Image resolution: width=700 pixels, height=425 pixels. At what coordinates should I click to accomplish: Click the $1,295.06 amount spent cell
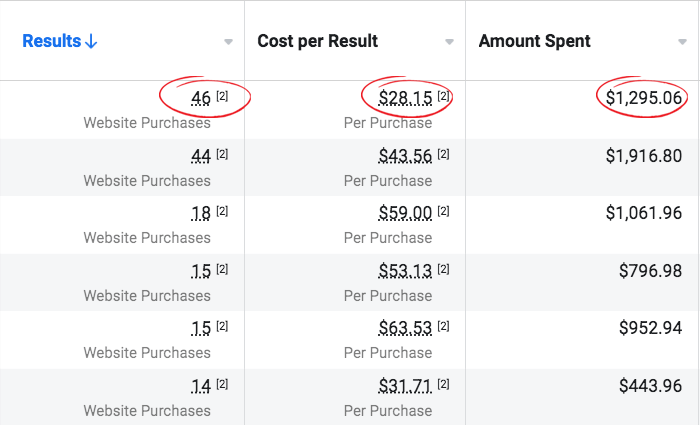[643, 98]
